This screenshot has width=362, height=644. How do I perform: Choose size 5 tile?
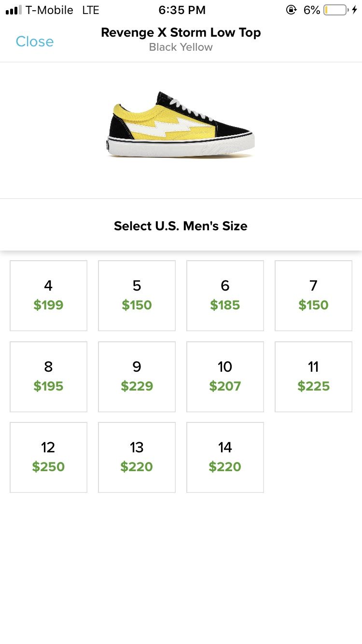click(137, 295)
